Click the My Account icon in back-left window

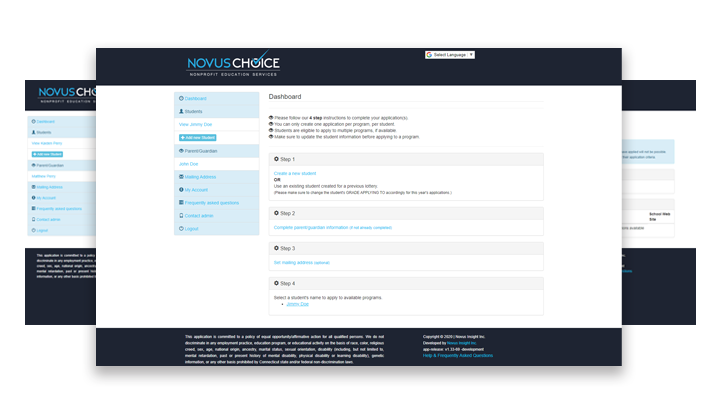pyautogui.click(x=33, y=197)
